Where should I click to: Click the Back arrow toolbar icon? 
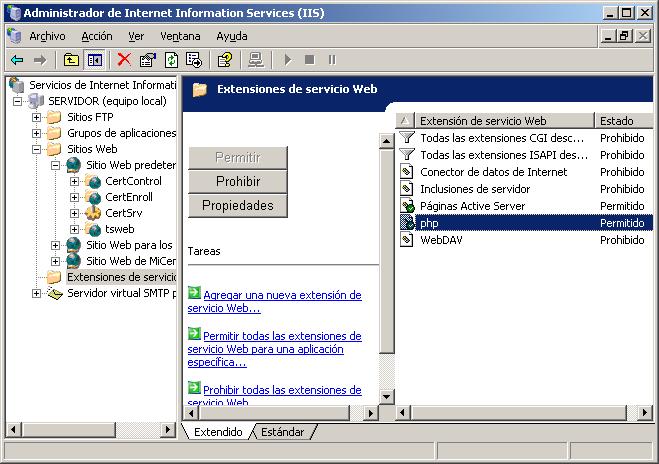click(17, 61)
